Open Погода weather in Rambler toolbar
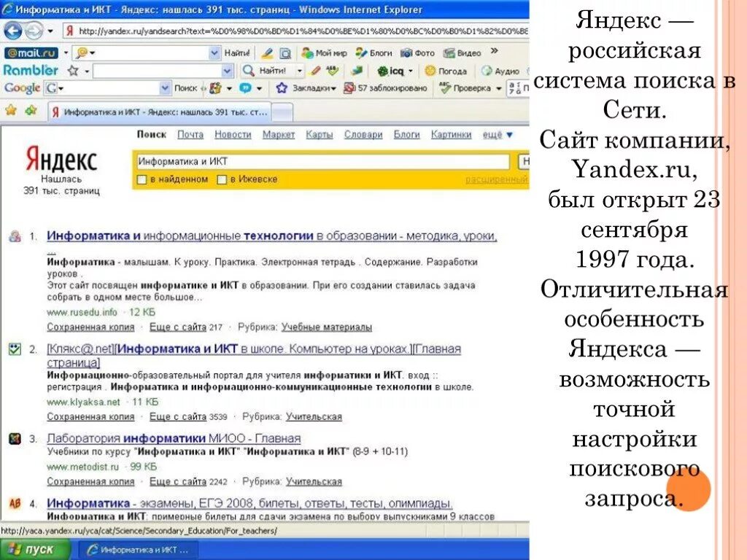This screenshot has height=560, width=747. (446, 71)
